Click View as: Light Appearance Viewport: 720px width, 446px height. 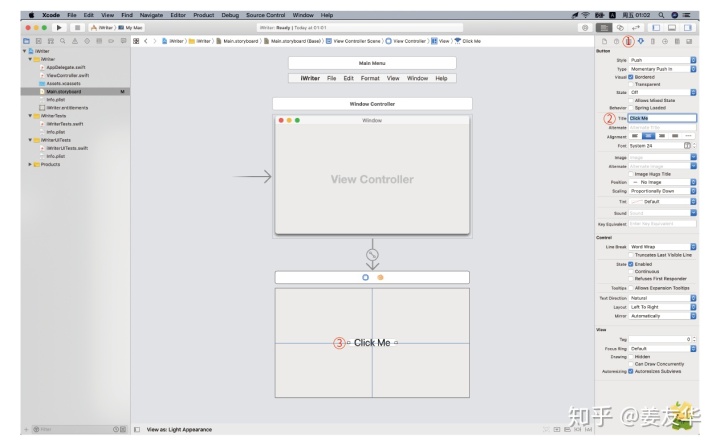(x=179, y=429)
